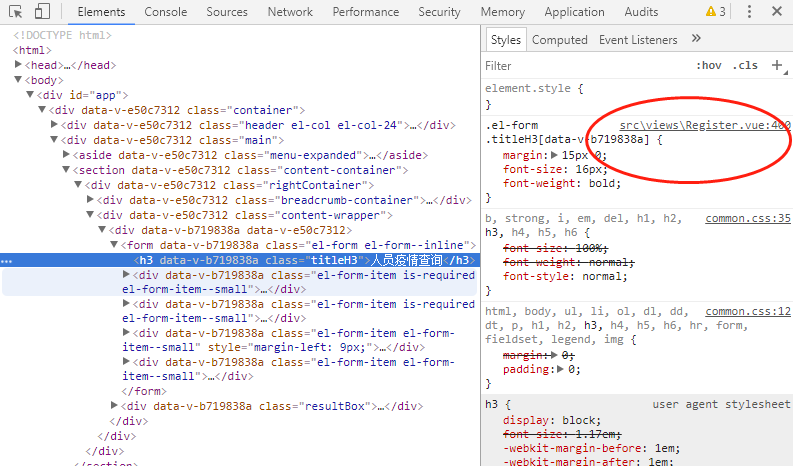Switch to the Application tab
Screen dimensions: 793x466
(574, 12)
